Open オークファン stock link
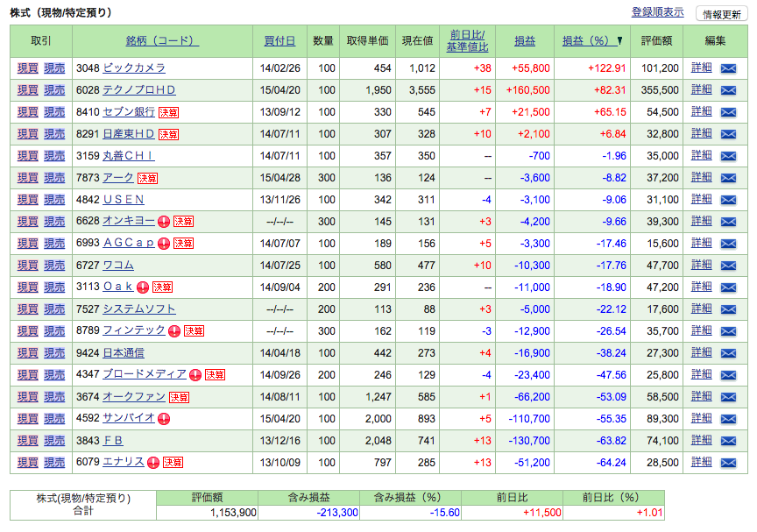This screenshot has width=757, height=532. pyautogui.click(x=134, y=397)
